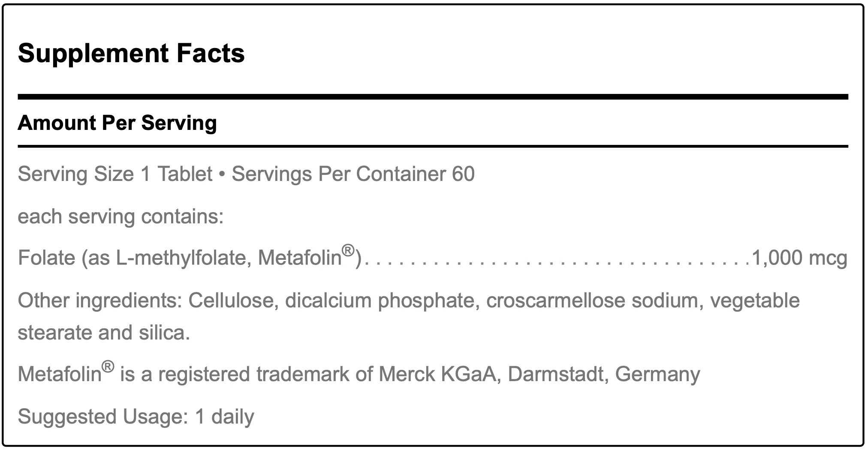This screenshot has height=451, width=868.
Task: Click the 1 daily usage text
Action: [225, 417]
